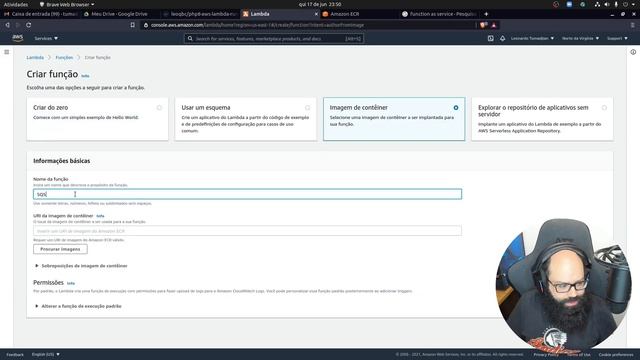The image size is (640, 360).
Task: Open the Support dropdown menu
Action: [x=617, y=38]
